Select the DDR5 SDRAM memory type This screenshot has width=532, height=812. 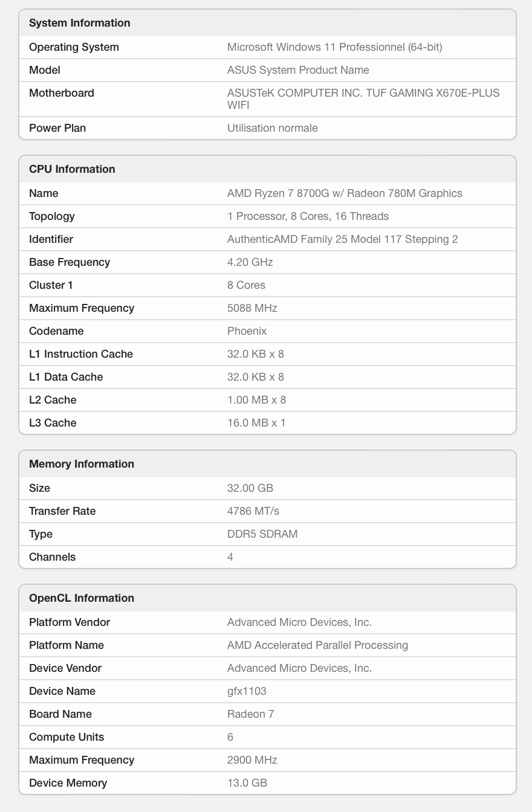(262, 534)
